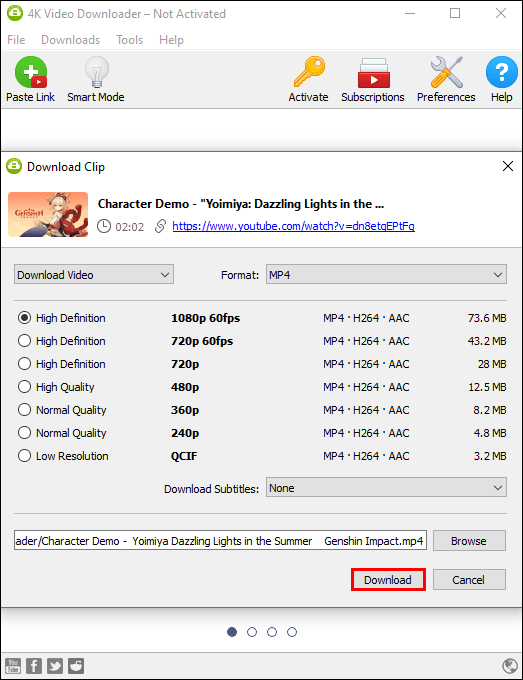Choose the QCIF Low Resolution option
The height and width of the screenshot is (680, 523).
pos(25,456)
